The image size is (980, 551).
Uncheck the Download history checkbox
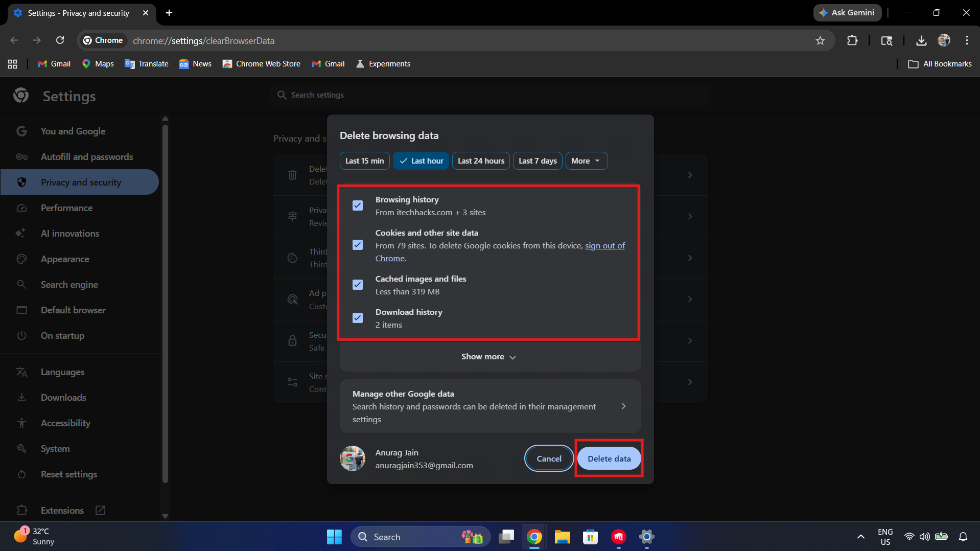click(358, 318)
